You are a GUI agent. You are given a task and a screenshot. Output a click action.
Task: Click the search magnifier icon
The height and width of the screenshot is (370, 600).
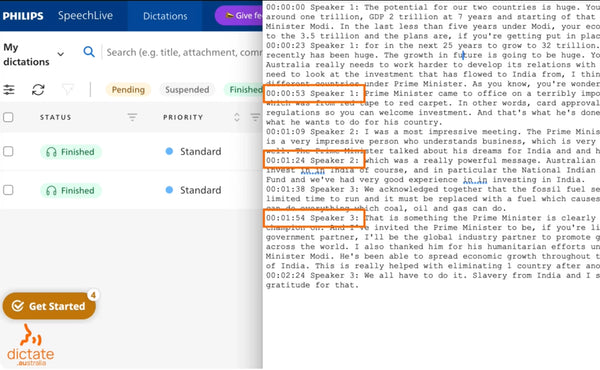(89, 52)
